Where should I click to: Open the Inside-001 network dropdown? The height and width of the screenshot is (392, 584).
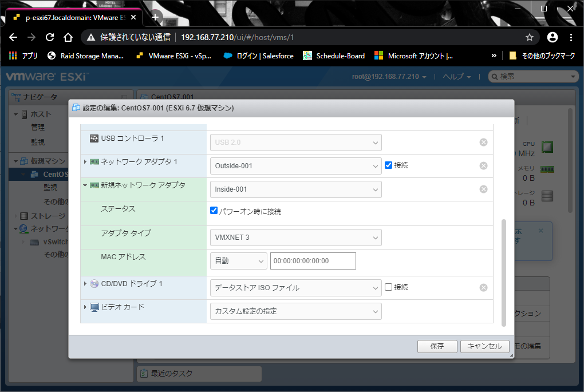coord(296,189)
